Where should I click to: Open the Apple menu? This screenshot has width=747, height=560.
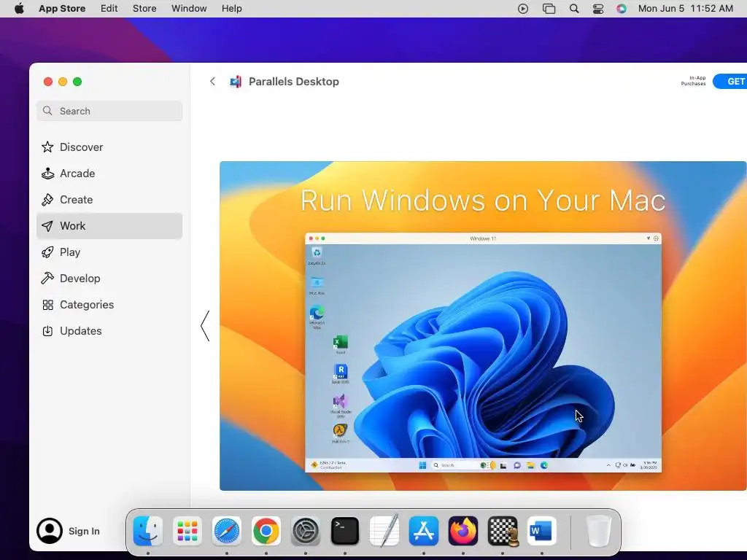click(x=19, y=9)
